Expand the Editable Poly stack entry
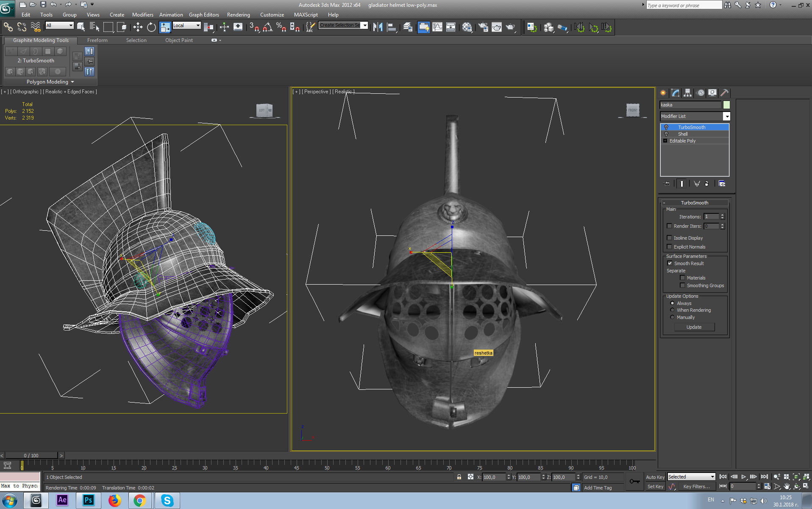812x509 pixels. click(665, 141)
